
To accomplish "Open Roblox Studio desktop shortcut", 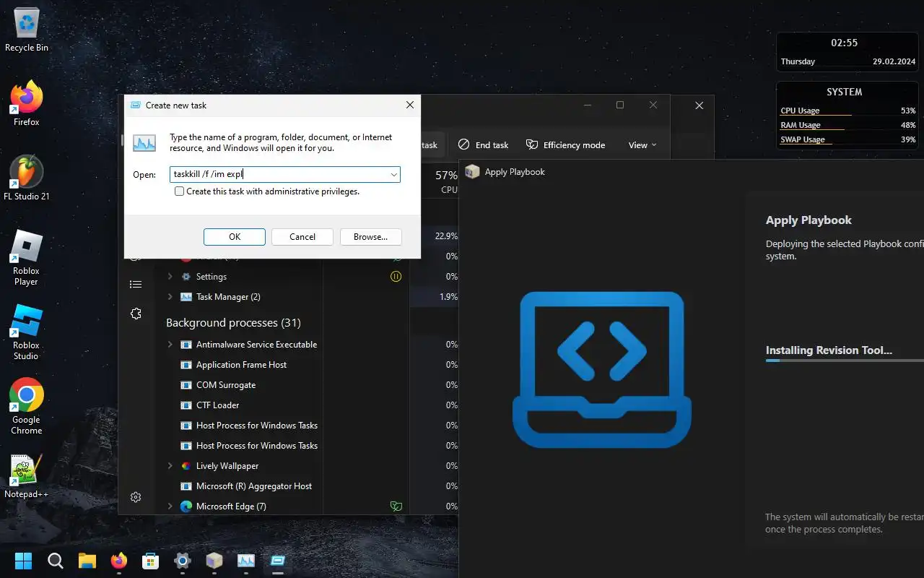I will point(26,333).
